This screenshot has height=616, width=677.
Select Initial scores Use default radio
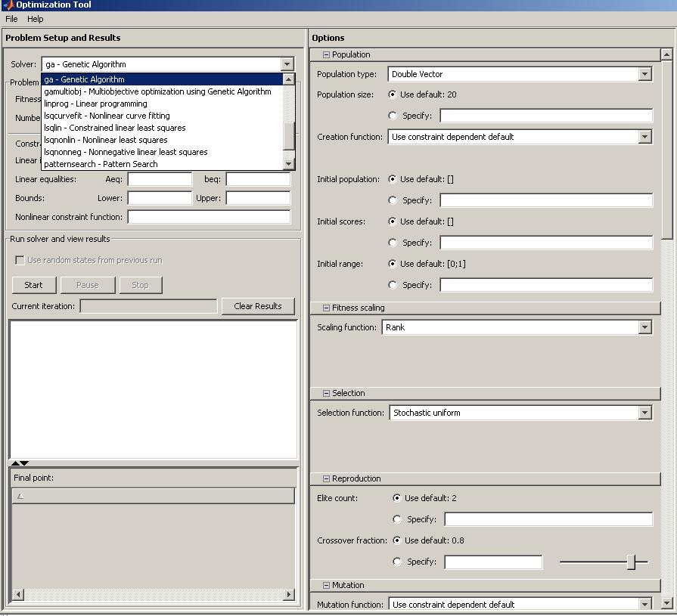[393, 221]
